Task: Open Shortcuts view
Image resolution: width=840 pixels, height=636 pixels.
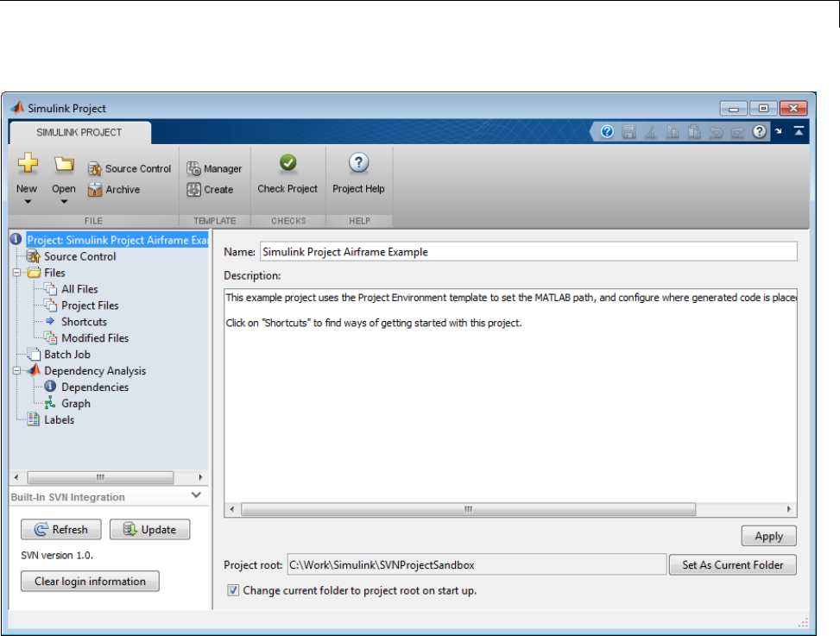Action: (x=84, y=322)
